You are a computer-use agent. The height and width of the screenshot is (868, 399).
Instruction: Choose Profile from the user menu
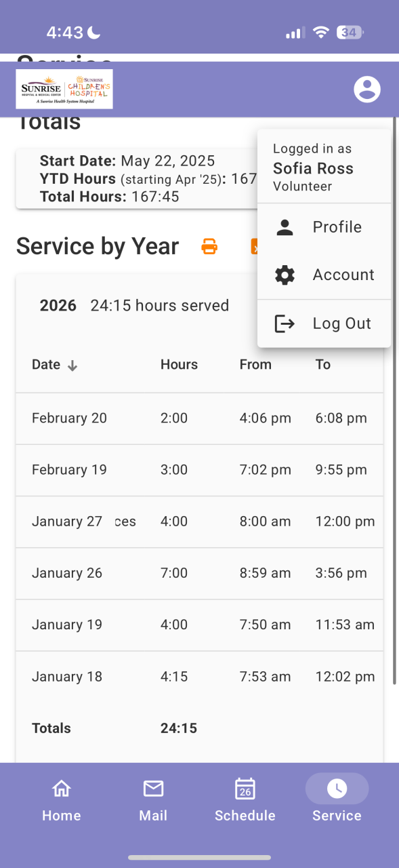(324, 227)
